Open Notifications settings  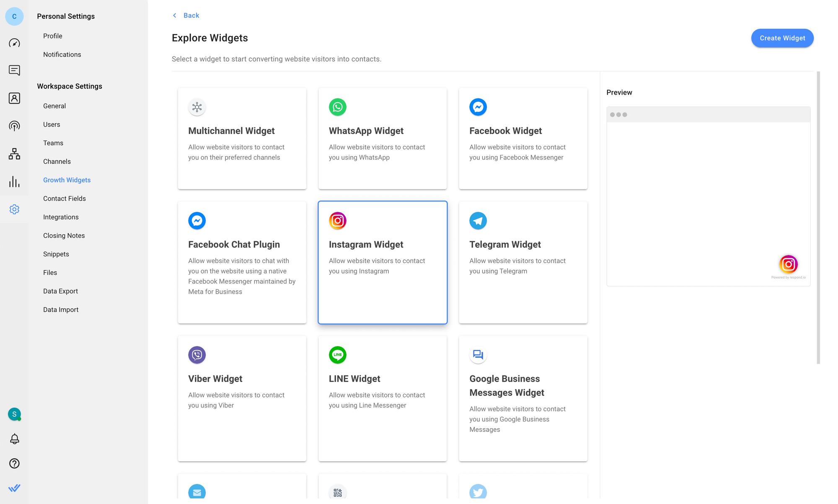[62, 54]
